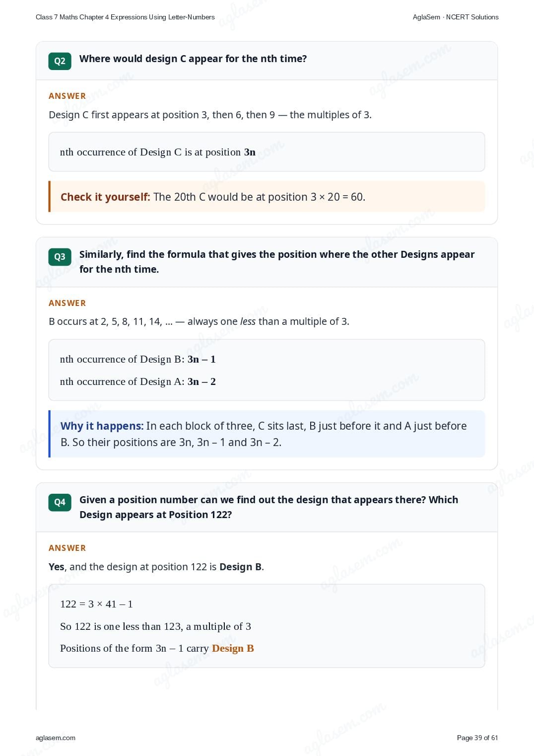Click the orange 'Design B' text in solution box

point(233,648)
